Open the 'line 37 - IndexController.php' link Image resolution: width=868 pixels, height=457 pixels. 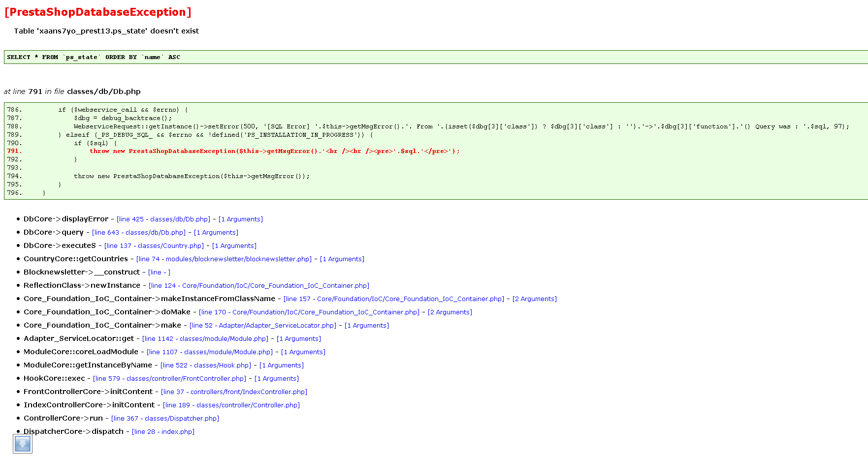[x=234, y=392]
